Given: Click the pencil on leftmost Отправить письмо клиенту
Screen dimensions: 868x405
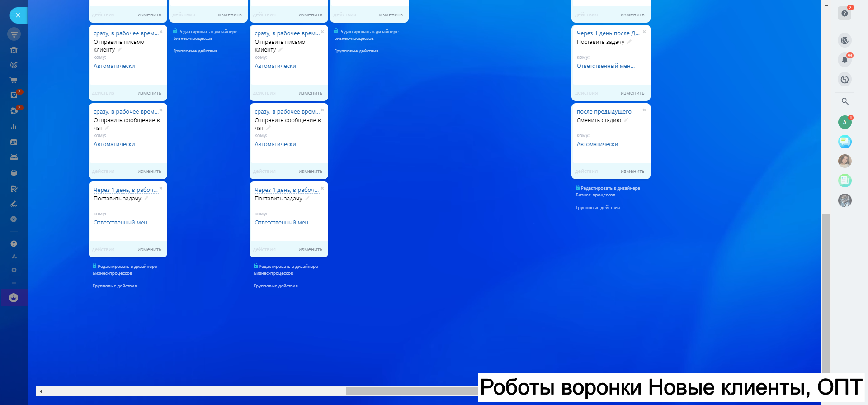Looking at the screenshot, I should pos(120,50).
